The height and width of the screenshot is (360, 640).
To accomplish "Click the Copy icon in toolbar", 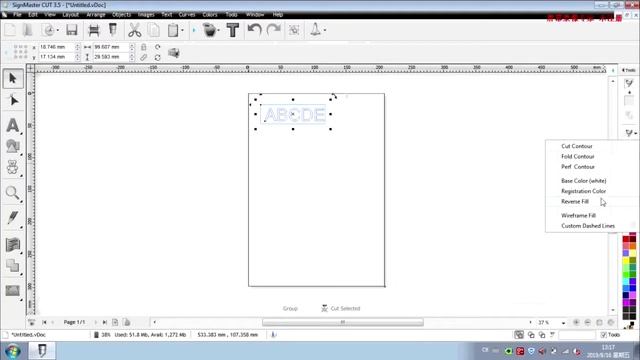I will tap(154, 30).
